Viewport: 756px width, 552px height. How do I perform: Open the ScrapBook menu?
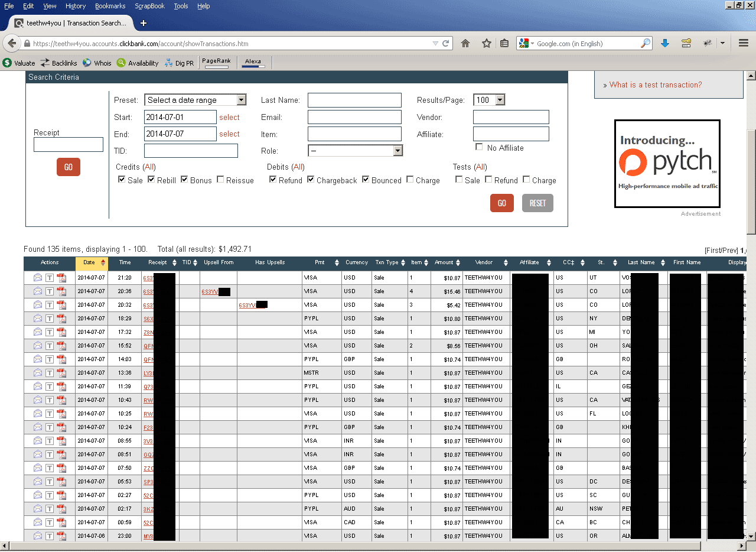(x=151, y=6)
